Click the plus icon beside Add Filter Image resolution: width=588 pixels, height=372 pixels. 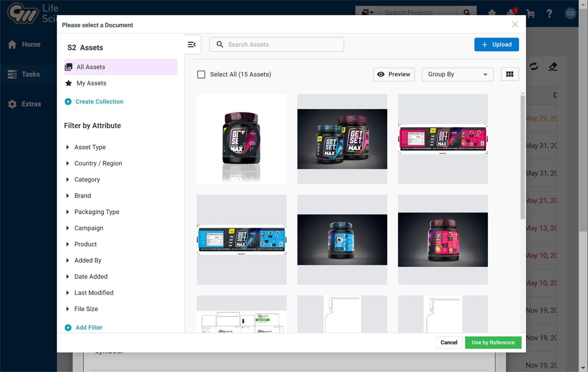tap(68, 328)
